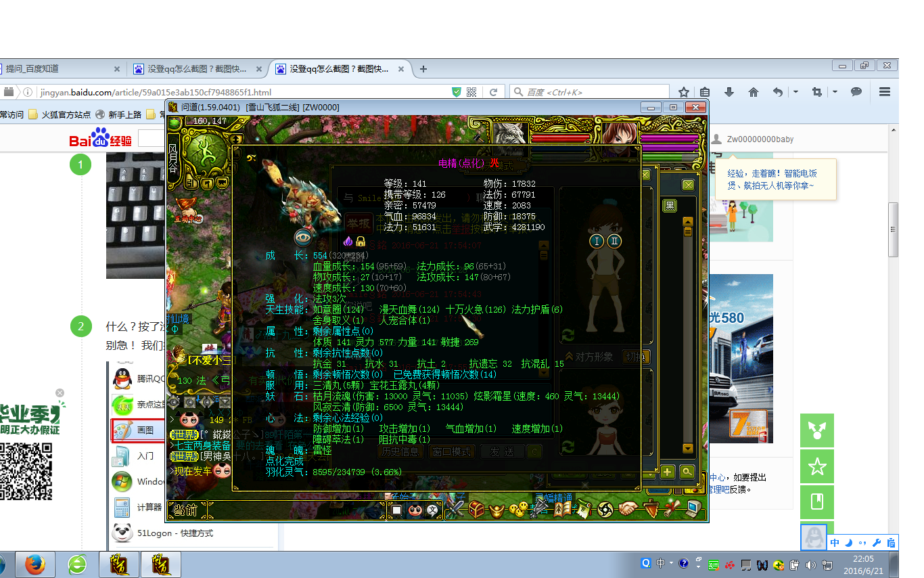Open Firefox hamburger menu
The height and width of the screenshot is (578, 924).
tap(884, 92)
